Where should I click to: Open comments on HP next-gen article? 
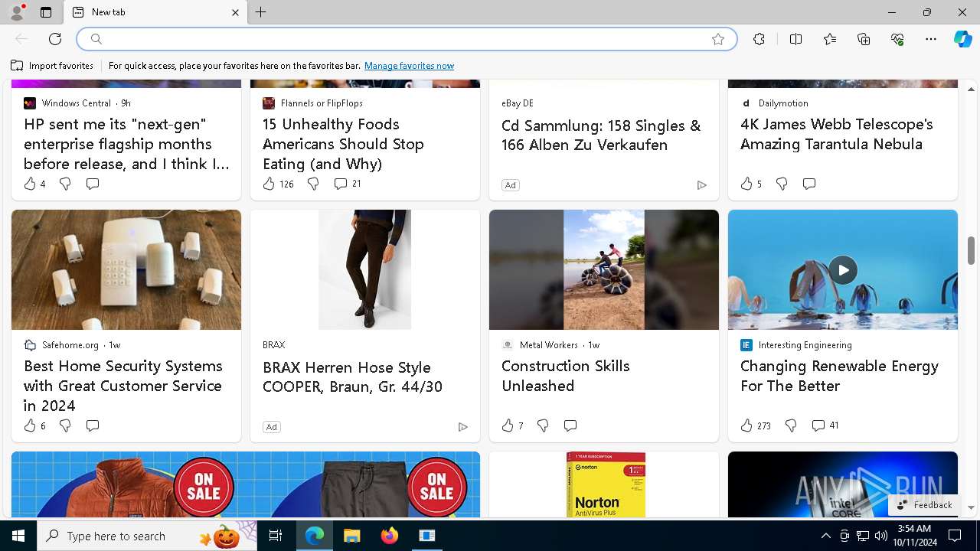tap(93, 184)
